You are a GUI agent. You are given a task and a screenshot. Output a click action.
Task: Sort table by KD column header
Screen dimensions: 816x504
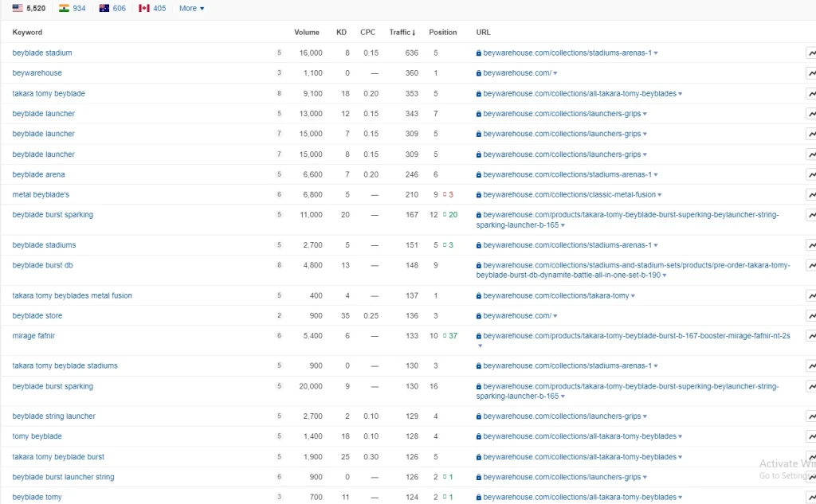341,33
